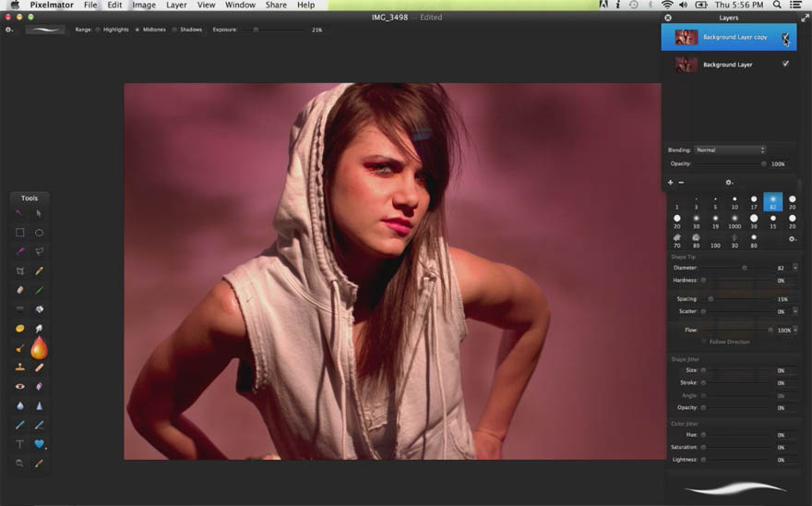Select the Background Layer thumbnail
Viewport: 812px width, 506px height.
coord(687,65)
